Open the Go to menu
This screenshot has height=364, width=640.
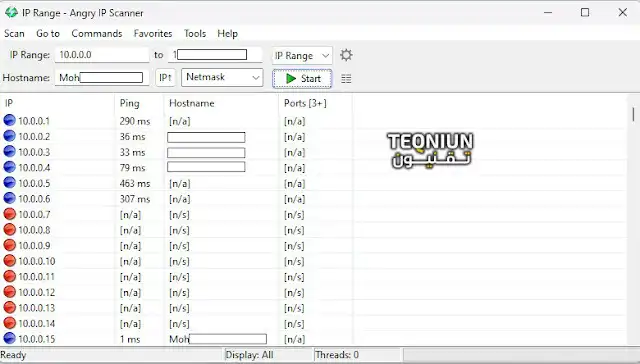click(x=48, y=33)
